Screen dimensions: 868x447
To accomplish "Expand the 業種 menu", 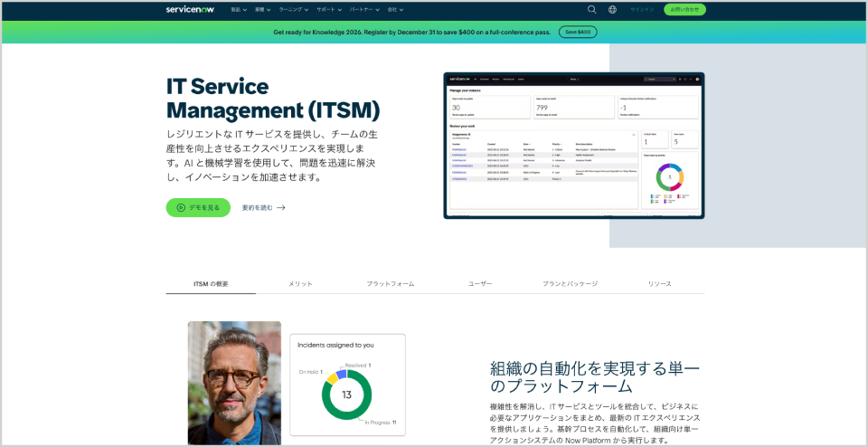I will (263, 9).
